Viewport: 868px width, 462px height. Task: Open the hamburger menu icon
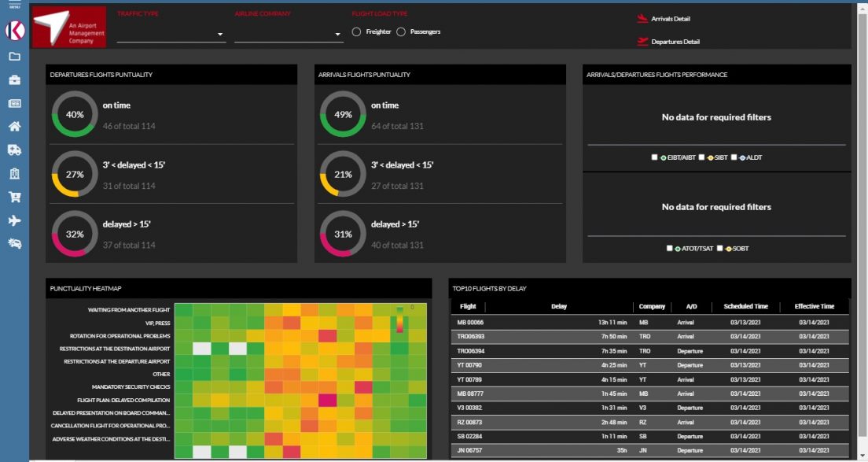(x=14, y=5)
